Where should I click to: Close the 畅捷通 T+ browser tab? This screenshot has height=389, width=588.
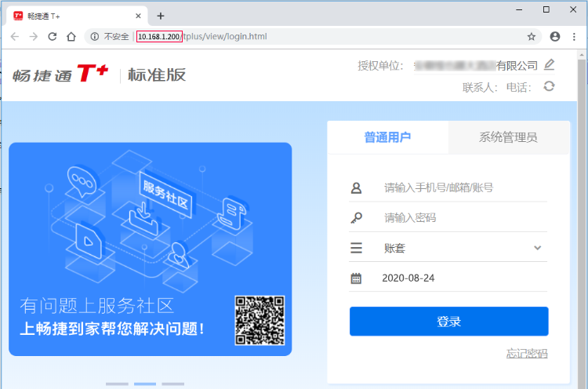click(139, 16)
